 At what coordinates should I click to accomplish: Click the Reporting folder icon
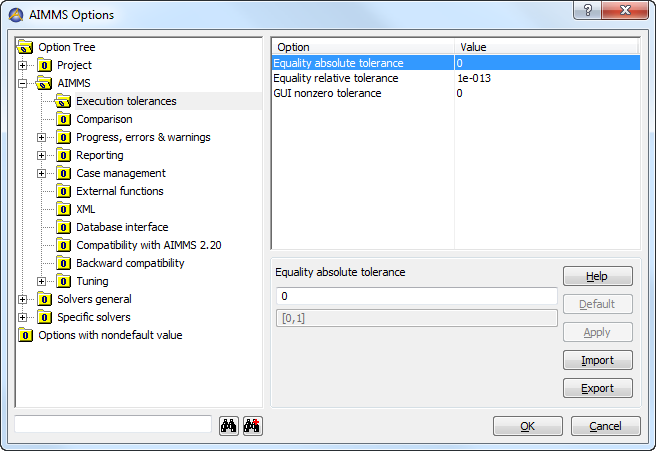click(63, 155)
